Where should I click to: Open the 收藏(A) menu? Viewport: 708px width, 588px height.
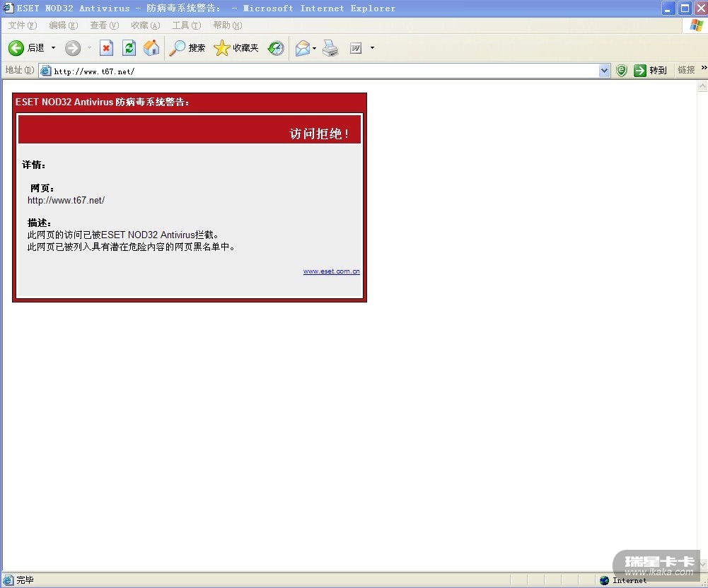click(x=146, y=25)
